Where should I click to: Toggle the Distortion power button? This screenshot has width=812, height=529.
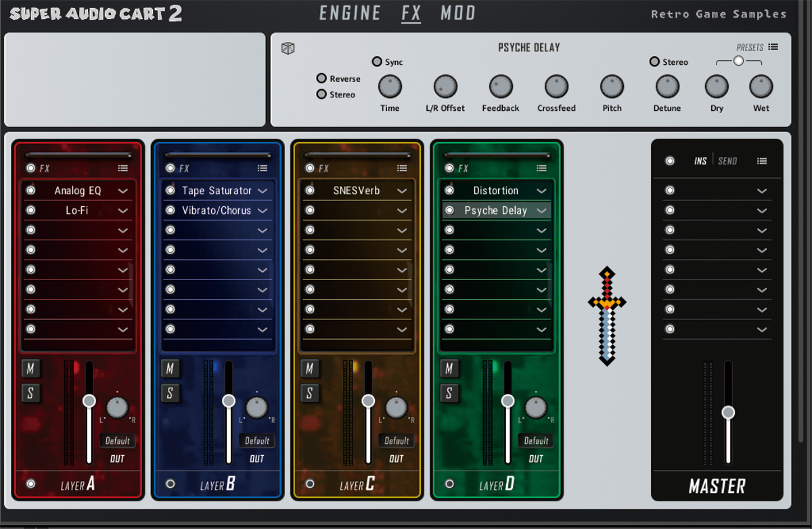[x=449, y=191]
